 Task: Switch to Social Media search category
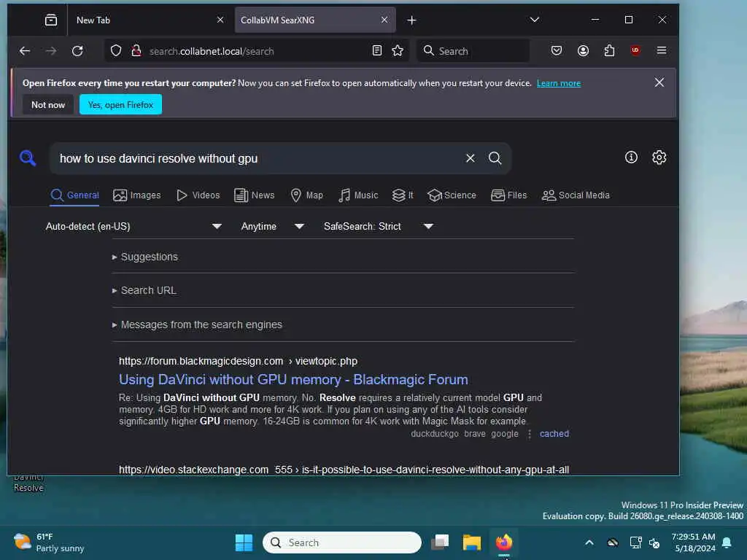click(576, 195)
